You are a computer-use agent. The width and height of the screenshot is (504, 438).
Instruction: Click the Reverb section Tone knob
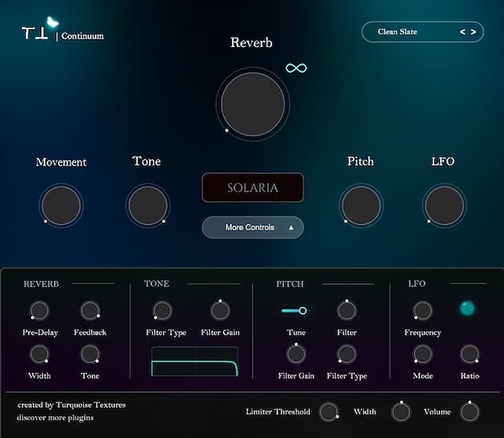click(x=90, y=354)
